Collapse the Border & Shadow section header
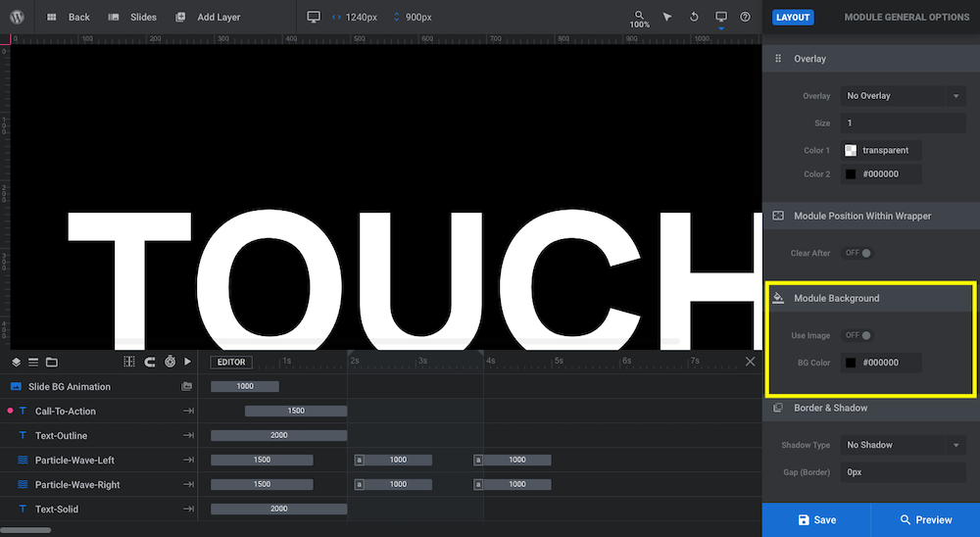This screenshot has height=537, width=980. (x=871, y=408)
